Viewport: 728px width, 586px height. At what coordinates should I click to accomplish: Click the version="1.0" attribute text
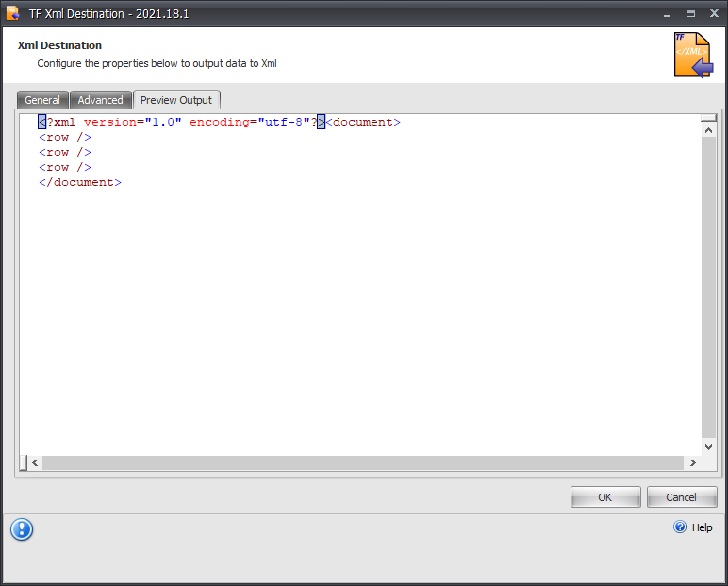pos(132,123)
